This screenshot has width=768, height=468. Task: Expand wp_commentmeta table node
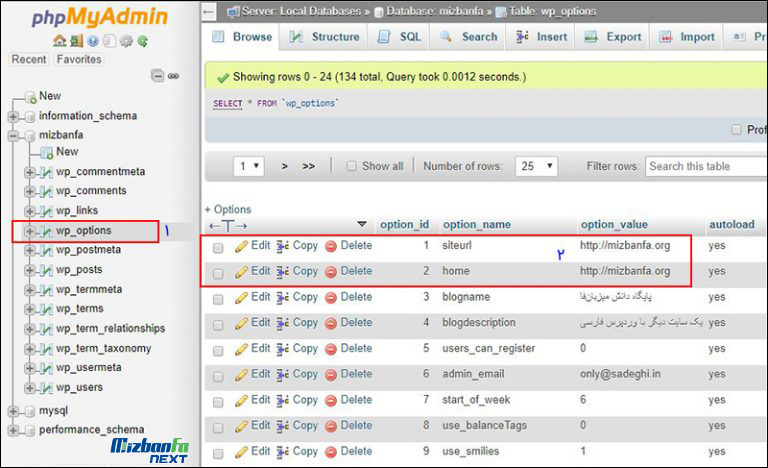coord(30,172)
